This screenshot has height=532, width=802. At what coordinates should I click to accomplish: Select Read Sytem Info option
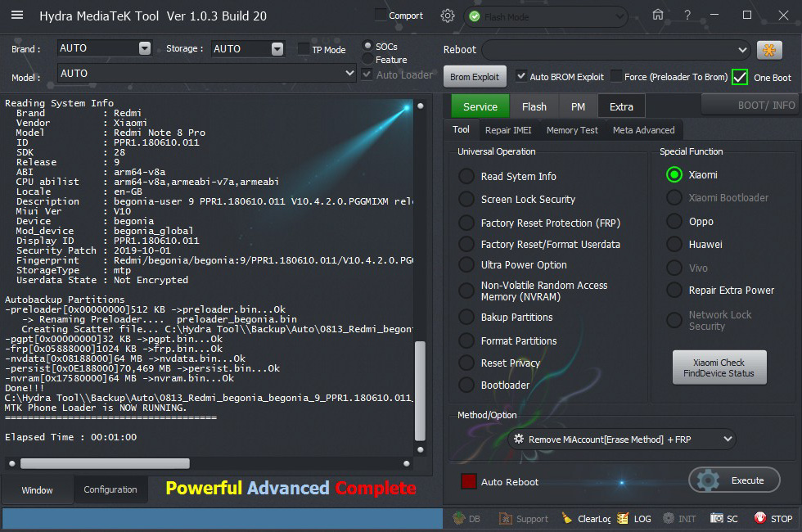[x=466, y=176]
